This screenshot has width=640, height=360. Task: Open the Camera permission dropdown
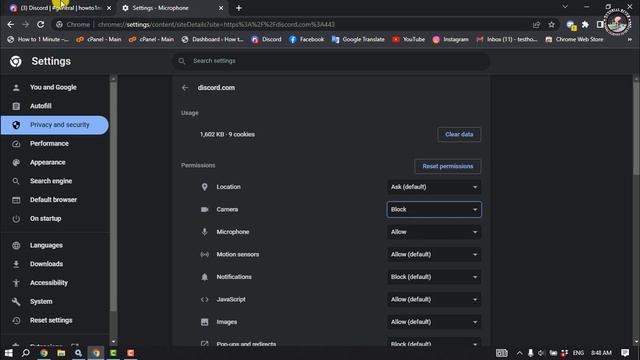434,209
